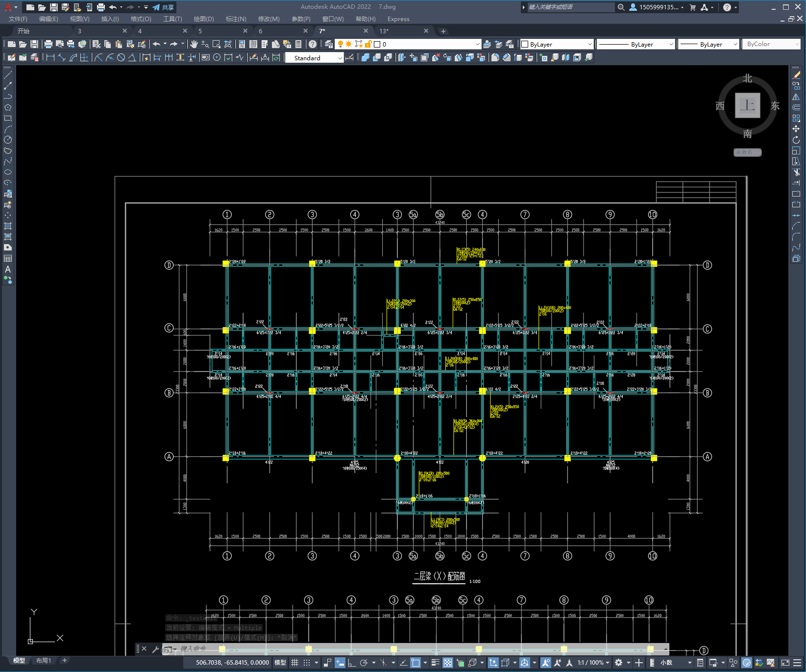Toggle polar tracking in status bar
Viewport: 806px width, 672px height.
coord(364,663)
